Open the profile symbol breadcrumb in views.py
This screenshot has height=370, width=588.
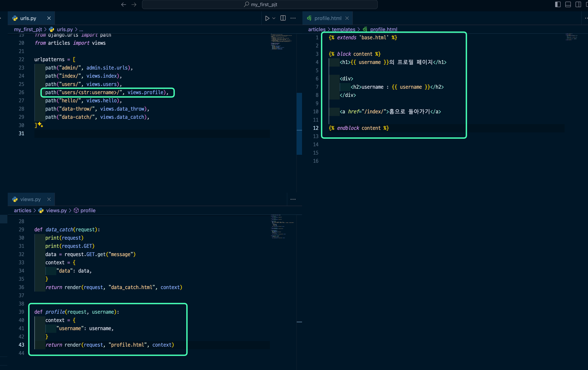click(x=88, y=211)
